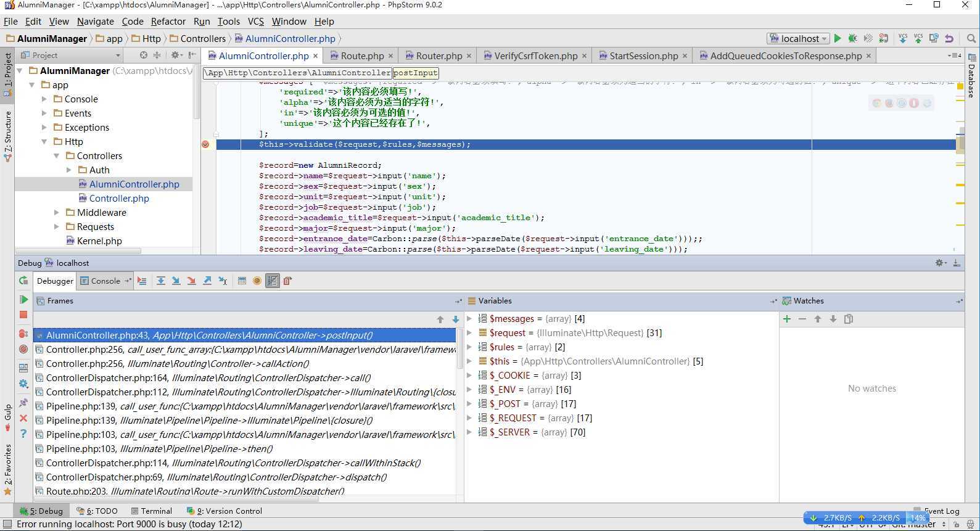The height and width of the screenshot is (531, 980).
Task: Open Search Everywhere magnifier
Action: (x=971, y=38)
